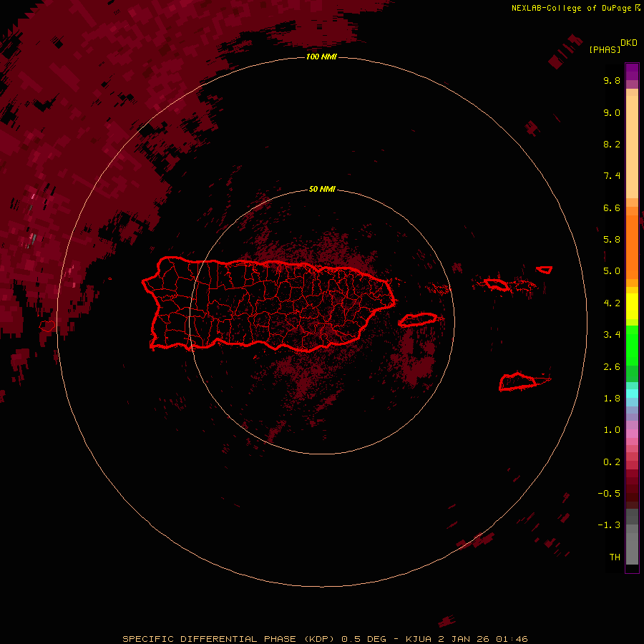Select the -1.3 legend value
644x644 pixels.
tap(609, 525)
